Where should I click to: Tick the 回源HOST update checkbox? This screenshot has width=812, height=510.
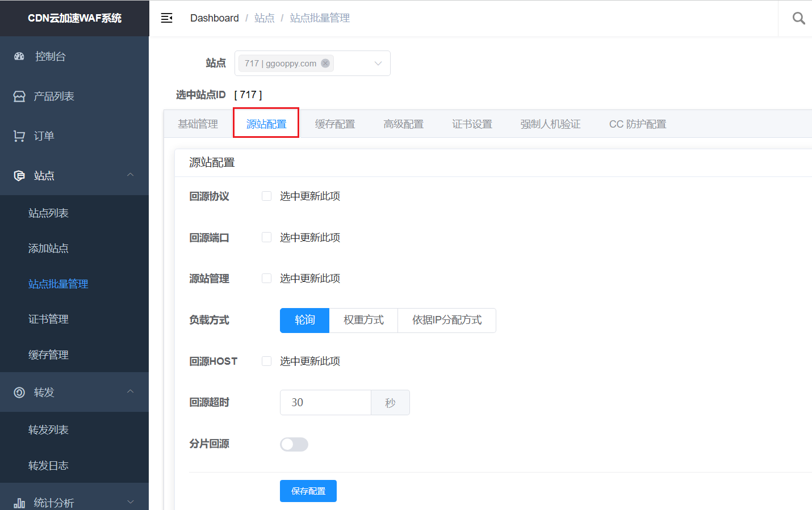tap(266, 361)
